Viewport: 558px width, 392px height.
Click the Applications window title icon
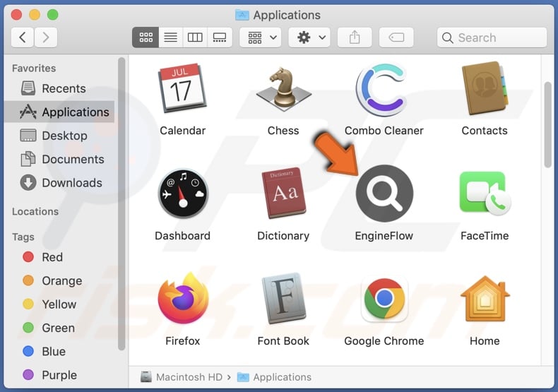pos(242,15)
